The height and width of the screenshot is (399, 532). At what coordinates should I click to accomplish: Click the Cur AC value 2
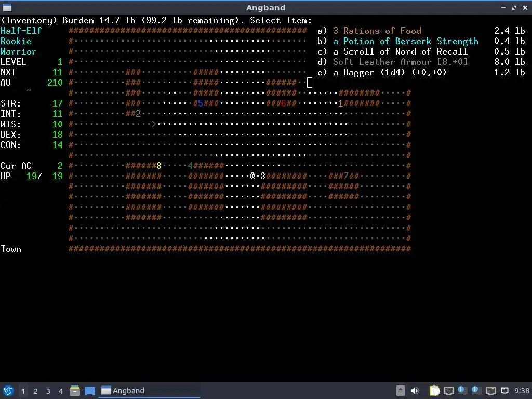click(60, 166)
